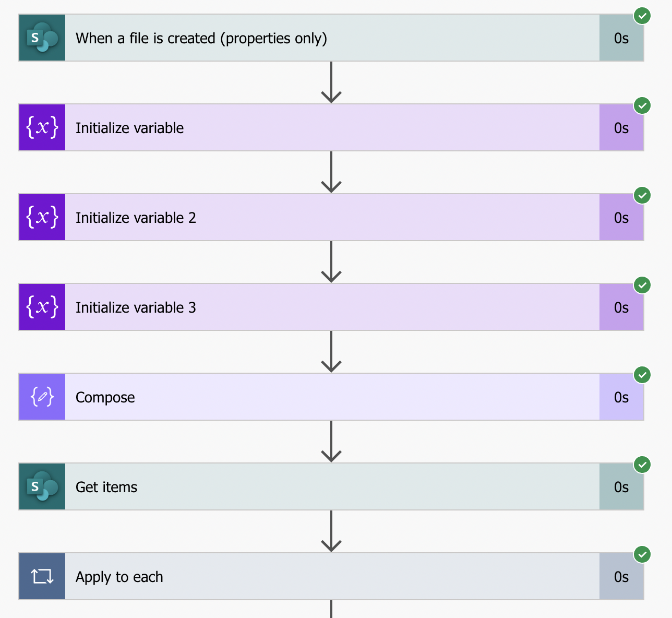
Task: Click the arrow connector between Compose and Get items
Action: (331, 442)
